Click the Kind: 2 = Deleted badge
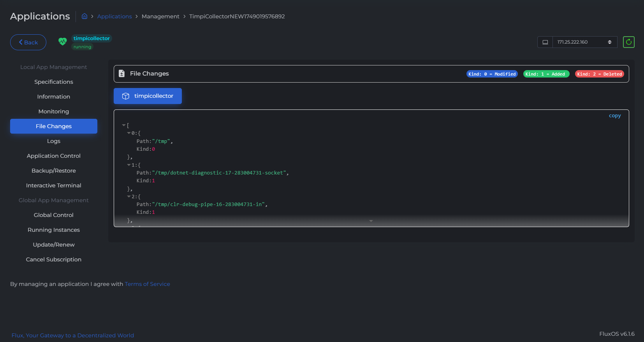 pos(599,74)
